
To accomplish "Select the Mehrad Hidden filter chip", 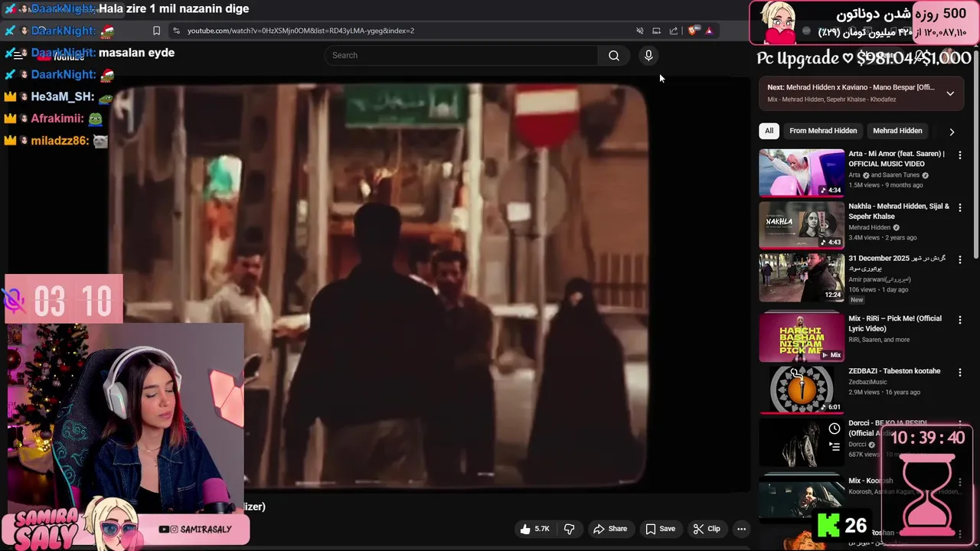I will 897,131.
